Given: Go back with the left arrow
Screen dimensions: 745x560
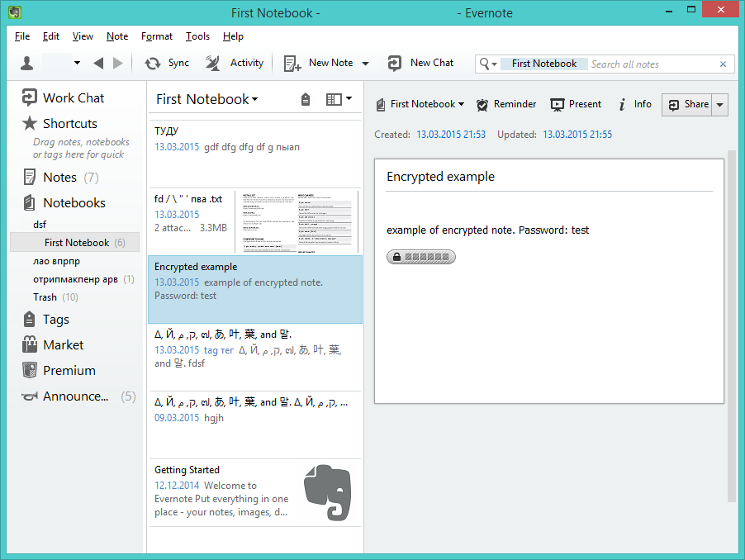Looking at the screenshot, I should (98, 63).
